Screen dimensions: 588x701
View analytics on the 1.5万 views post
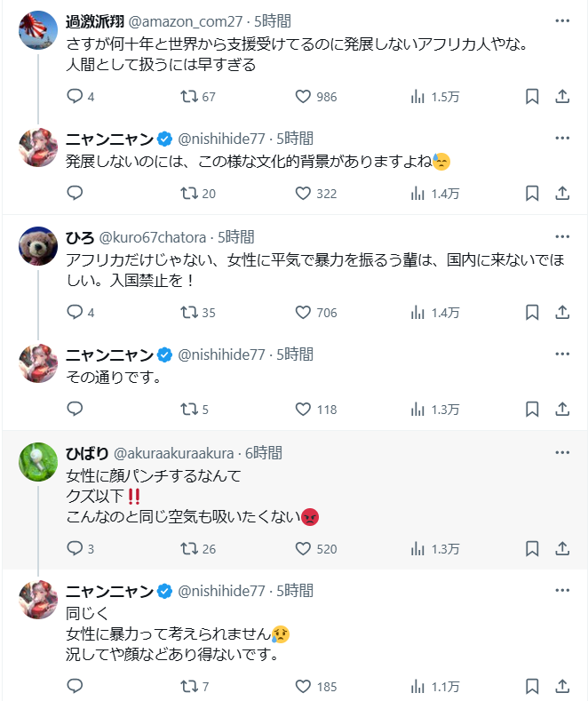[x=417, y=97]
